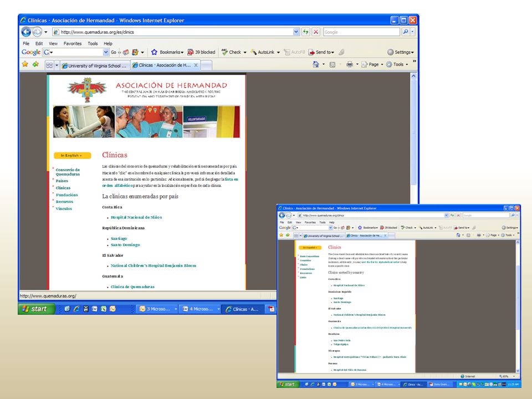Open Hospital Nacional de Niños link

point(136,217)
